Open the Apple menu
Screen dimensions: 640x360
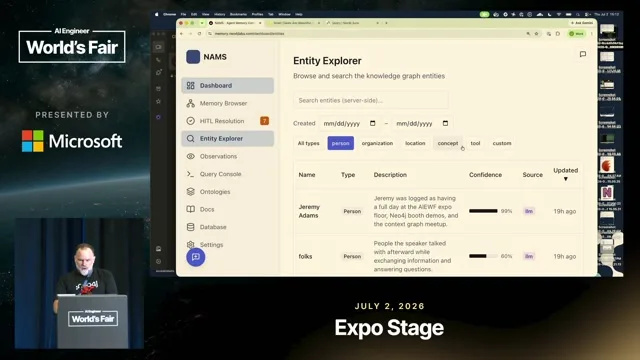tap(156, 14)
